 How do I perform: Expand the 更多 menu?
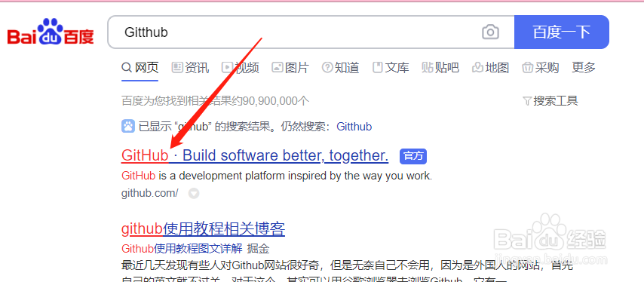(584, 68)
